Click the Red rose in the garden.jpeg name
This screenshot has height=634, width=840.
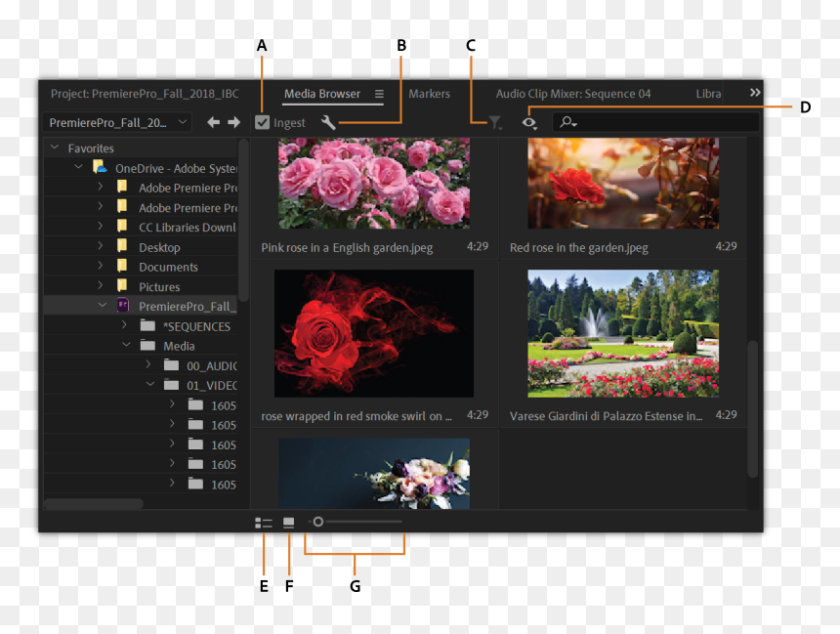point(578,247)
